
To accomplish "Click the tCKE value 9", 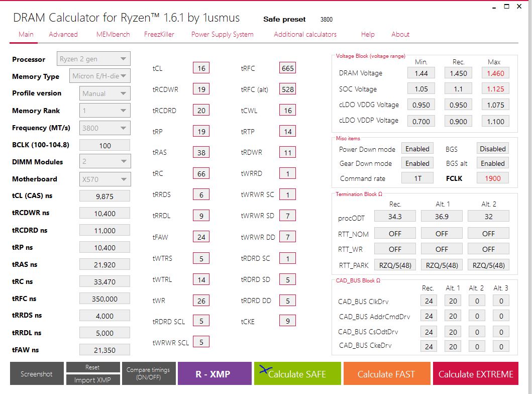I will pos(287,321).
